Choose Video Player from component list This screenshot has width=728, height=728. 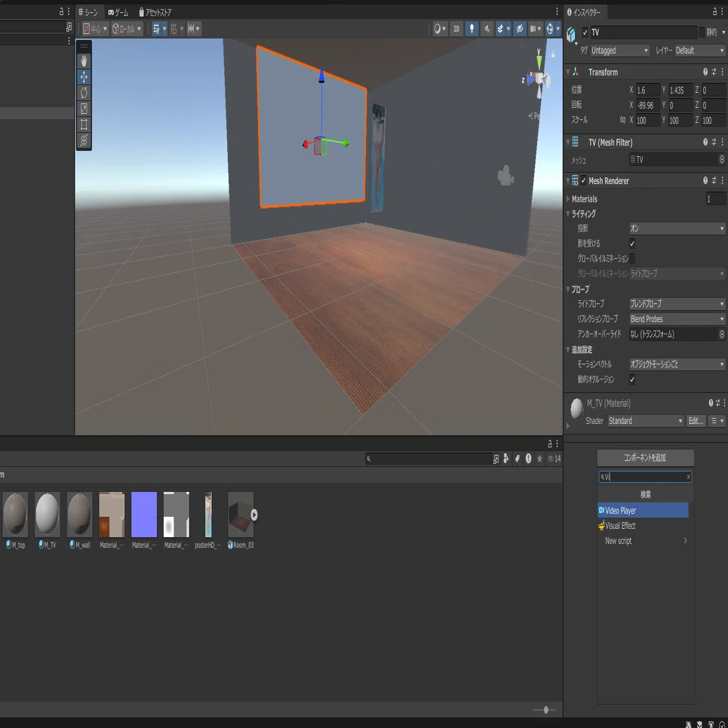(643, 510)
